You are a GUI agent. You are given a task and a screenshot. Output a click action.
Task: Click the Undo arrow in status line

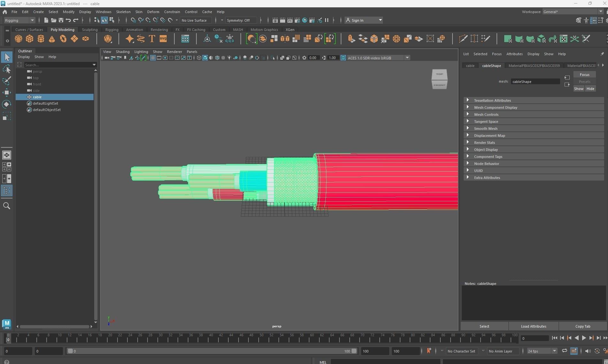pos(68,20)
